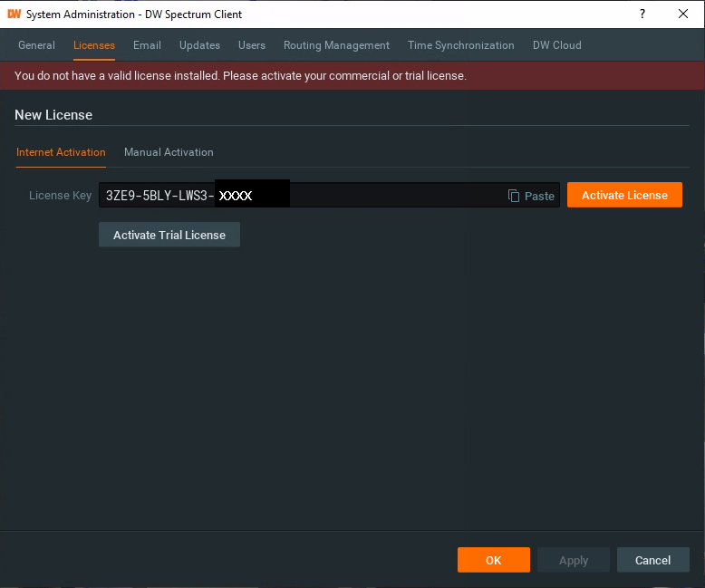Screen dimensions: 705x588
Task: Click the License Key label
Action: tap(60, 196)
